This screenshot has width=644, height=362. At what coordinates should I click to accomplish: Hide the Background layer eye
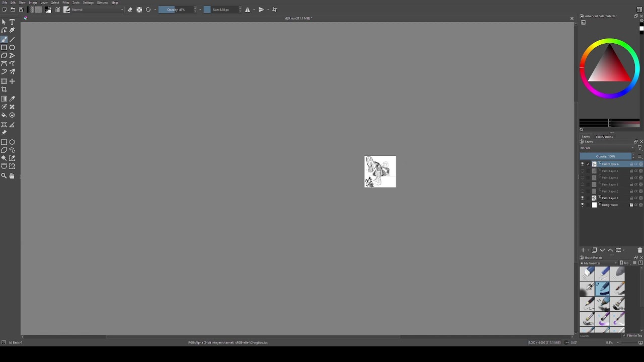tap(583, 205)
